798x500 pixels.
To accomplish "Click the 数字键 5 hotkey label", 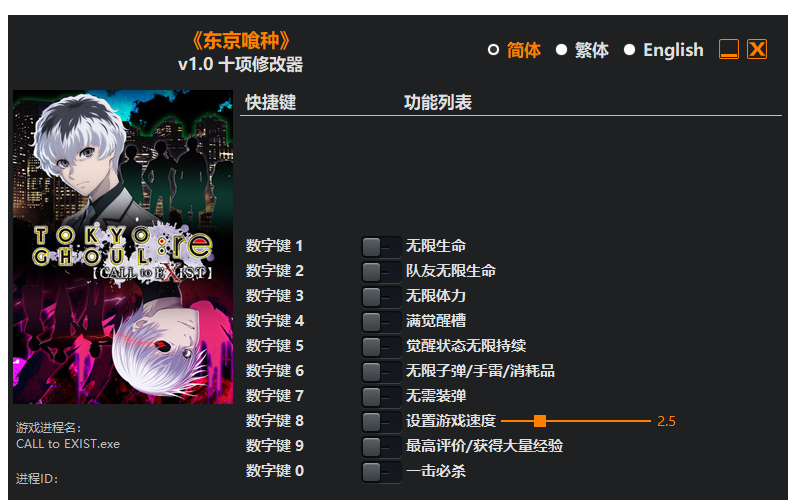I will 274,346.
